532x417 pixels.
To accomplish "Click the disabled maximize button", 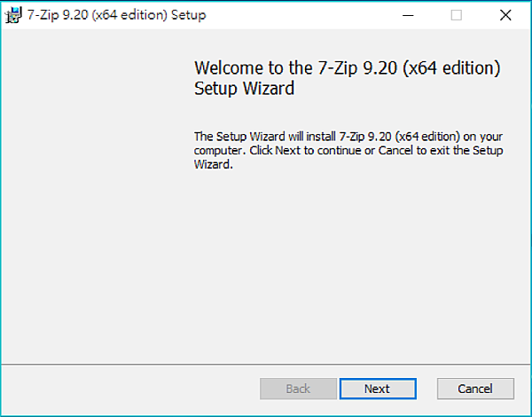I will pyautogui.click(x=457, y=15).
